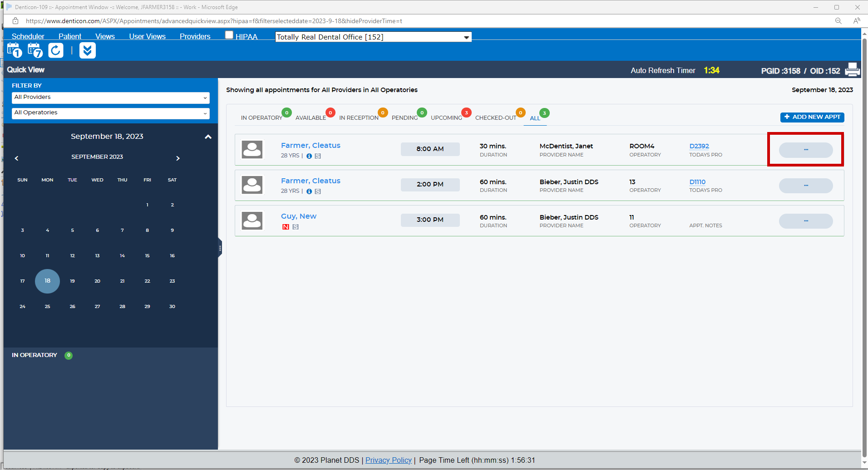Image resolution: width=868 pixels, height=470 pixels.
Task: Click the double-chevron down icon in toolbar
Action: (88, 50)
